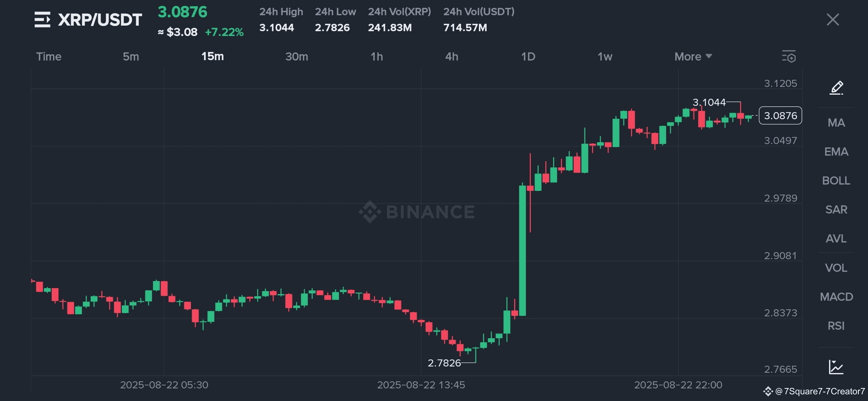Image resolution: width=868 pixels, height=401 pixels.
Task: Click the XRP/USDT pair name
Action: (100, 20)
